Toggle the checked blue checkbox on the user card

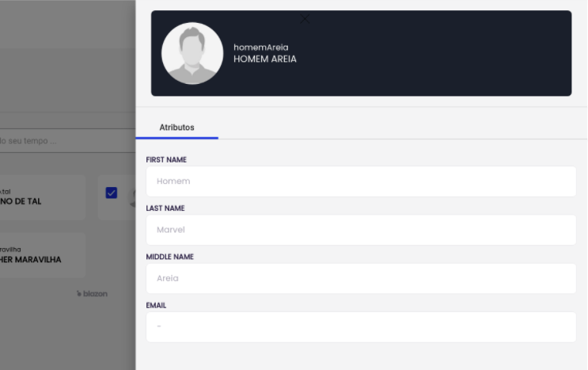point(112,193)
